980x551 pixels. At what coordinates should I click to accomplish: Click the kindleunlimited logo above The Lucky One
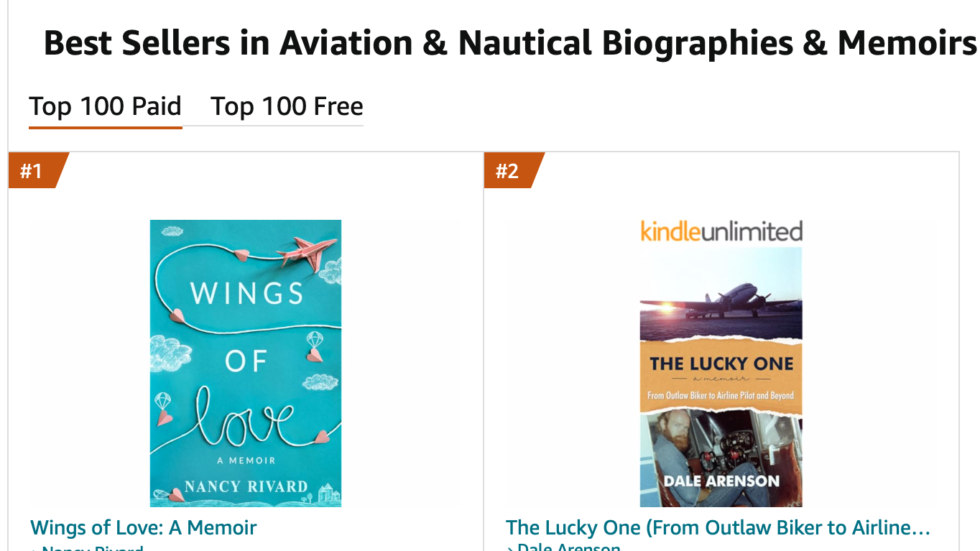[721, 231]
